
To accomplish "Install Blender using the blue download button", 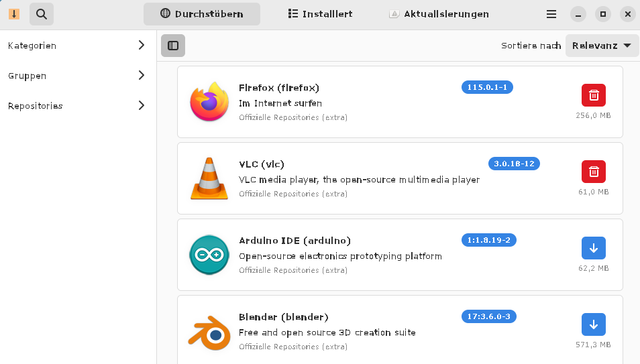I will 593,324.
